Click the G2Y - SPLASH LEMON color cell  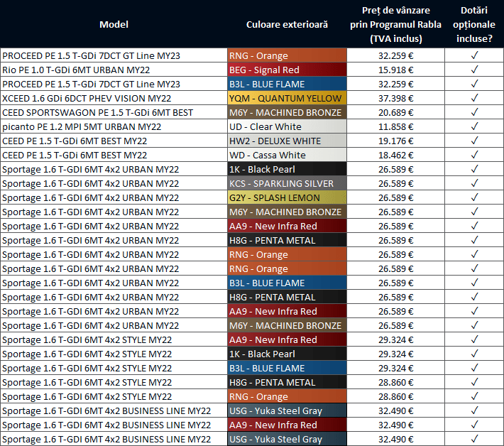(x=287, y=197)
